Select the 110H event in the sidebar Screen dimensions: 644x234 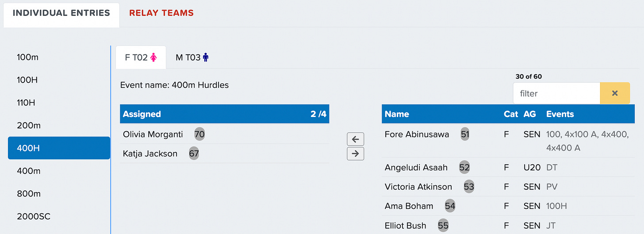59,102
